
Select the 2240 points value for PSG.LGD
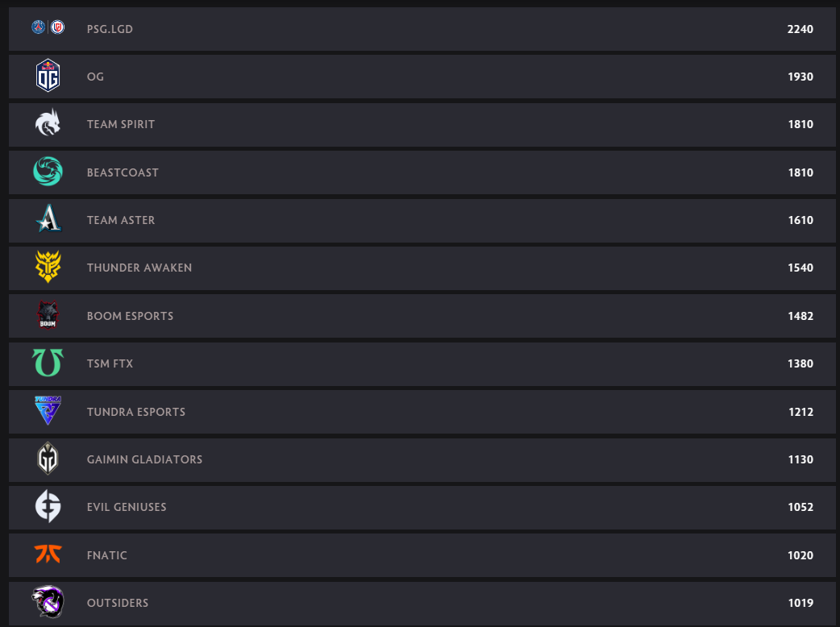tap(800, 30)
